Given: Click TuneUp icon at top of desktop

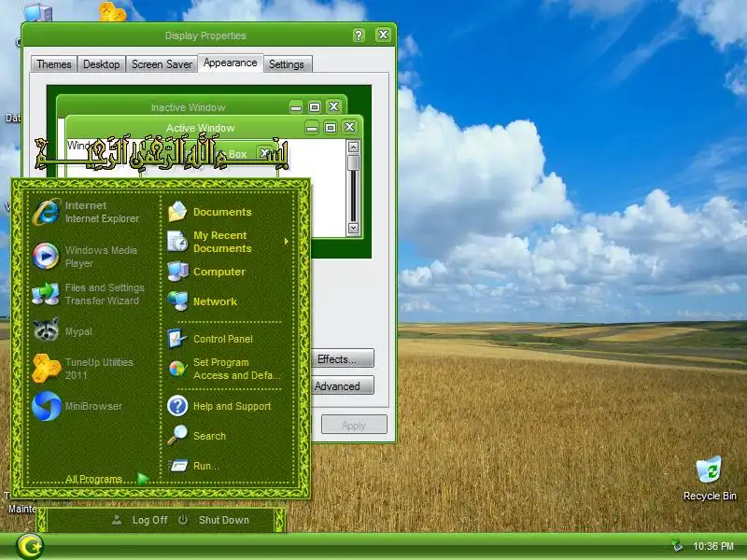Looking at the screenshot, I should [x=112, y=11].
